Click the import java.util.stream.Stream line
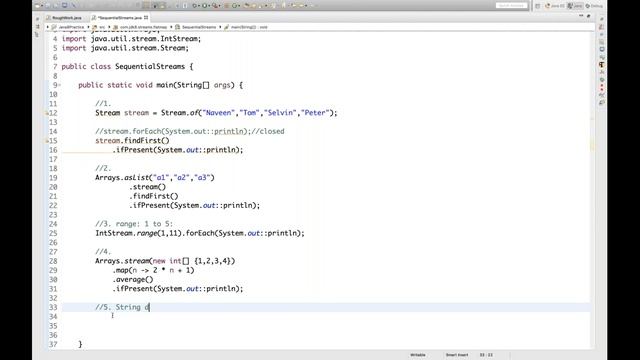The height and width of the screenshot is (360, 640). click(x=125, y=48)
